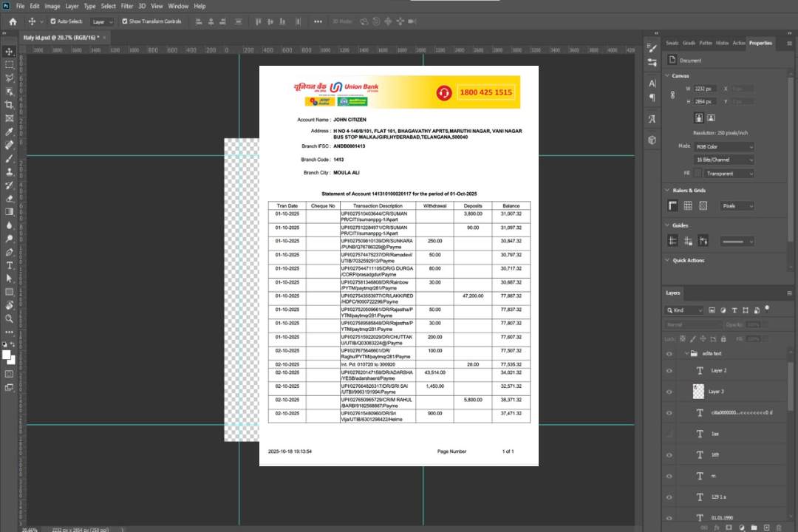The image size is (798, 532).
Task: Create a new layer from Layers panel
Action: (766, 528)
